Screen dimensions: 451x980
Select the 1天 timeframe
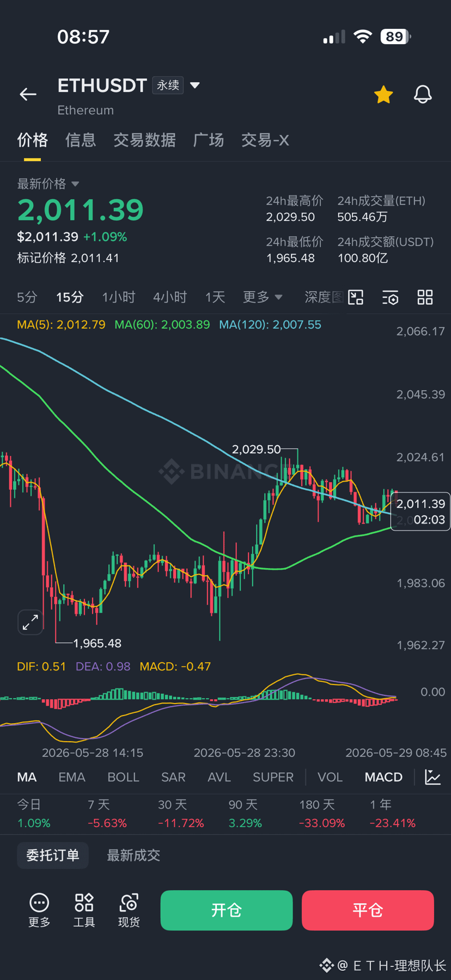pyautogui.click(x=215, y=297)
